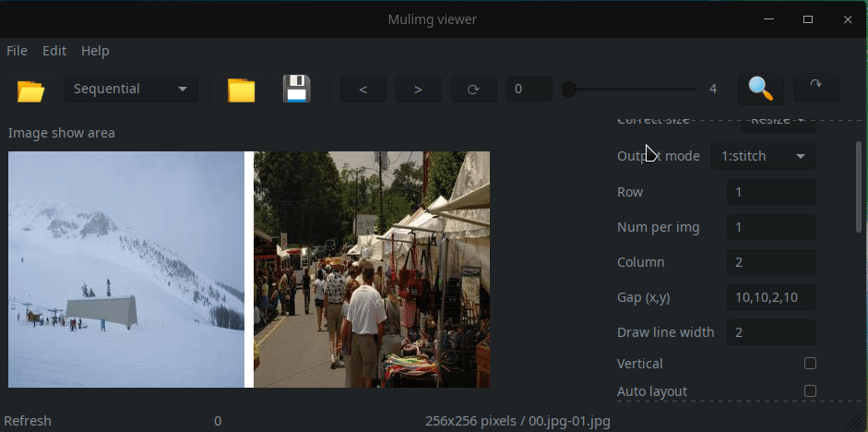Open the Help menu

(x=95, y=51)
